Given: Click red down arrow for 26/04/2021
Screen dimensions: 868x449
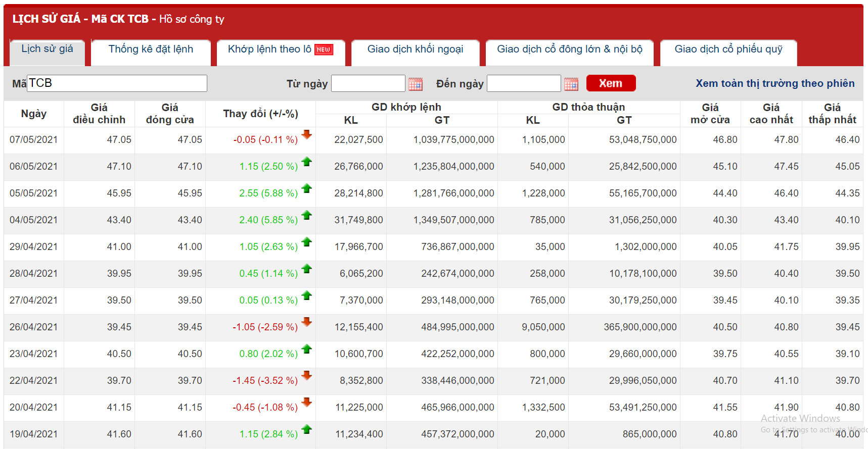Looking at the screenshot, I should point(306,322).
